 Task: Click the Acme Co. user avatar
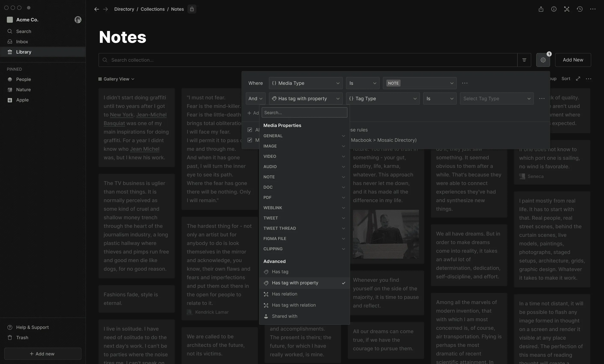(78, 20)
